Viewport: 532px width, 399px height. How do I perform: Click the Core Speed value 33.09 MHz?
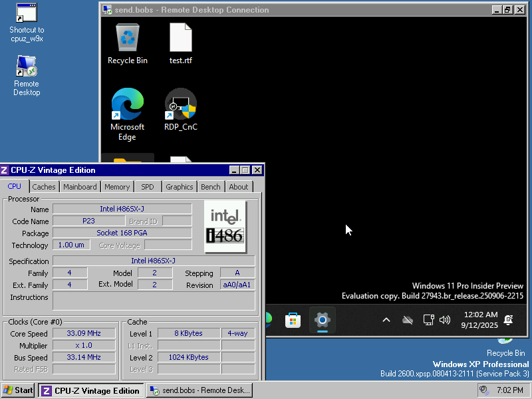[84, 334]
